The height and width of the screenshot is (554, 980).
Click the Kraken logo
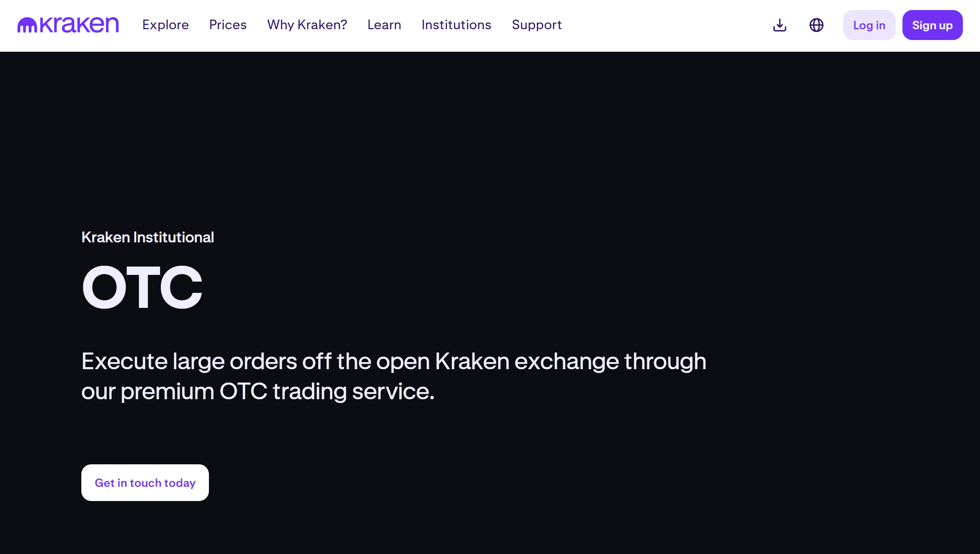tap(68, 25)
